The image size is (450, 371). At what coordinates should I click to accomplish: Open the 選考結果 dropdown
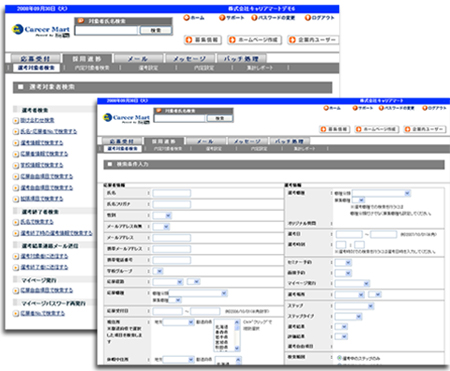(x=341, y=327)
